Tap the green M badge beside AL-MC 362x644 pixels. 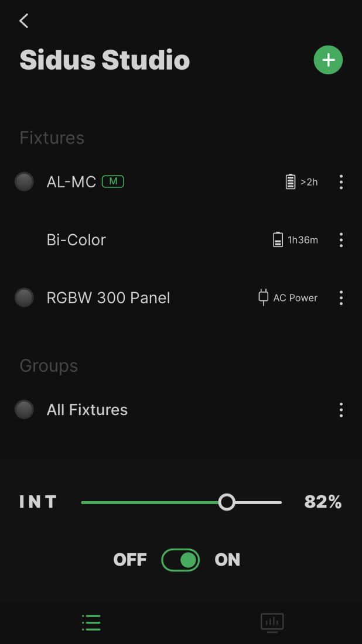pos(113,181)
